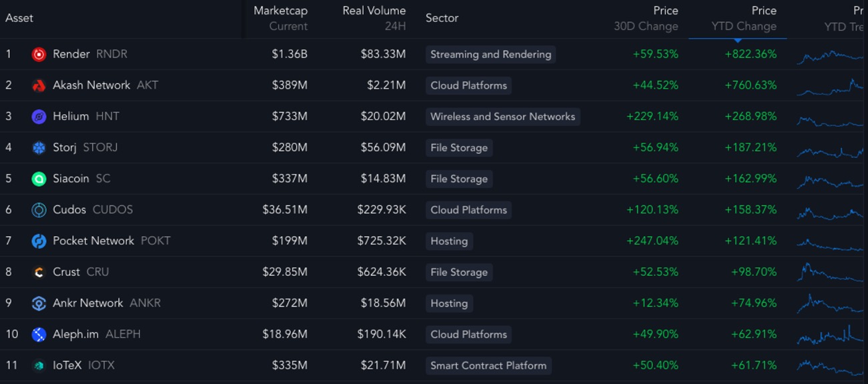Screen dimensions: 868x384
Task: Click the IoTeX logo icon
Action: [x=39, y=365]
